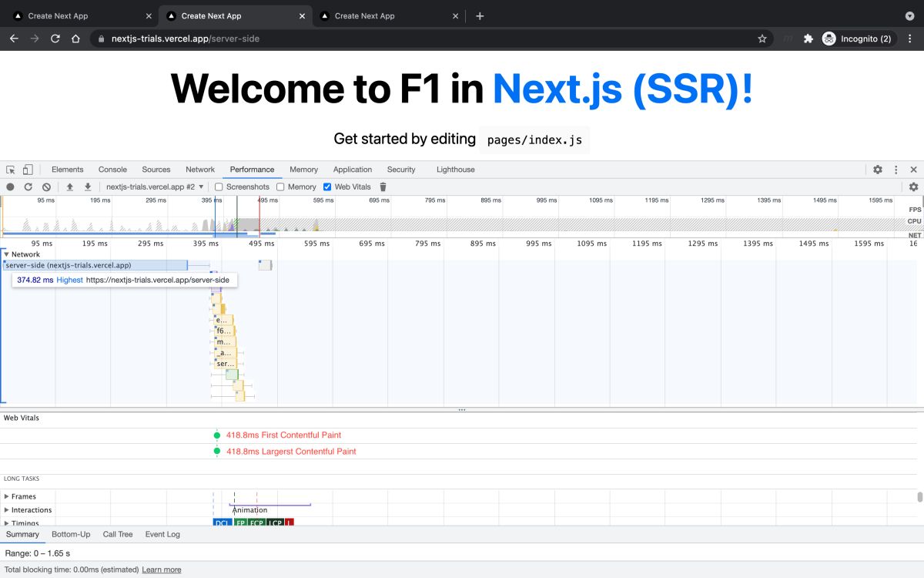Enable the Memory checkbox
The width and height of the screenshot is (924, 578).
pyautogui.click(x=280, y=187)
